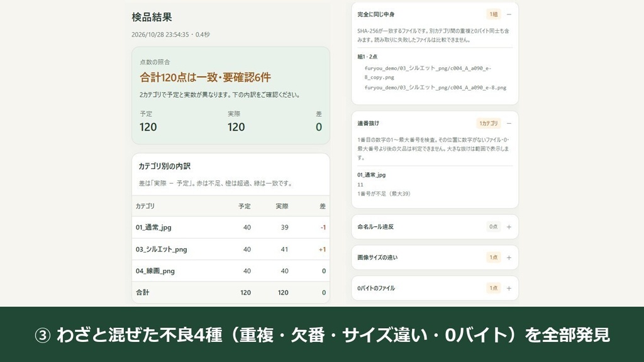The image size is (644, 362).
Task: Click the 合計 row label
Action: [x=143, y=293]
